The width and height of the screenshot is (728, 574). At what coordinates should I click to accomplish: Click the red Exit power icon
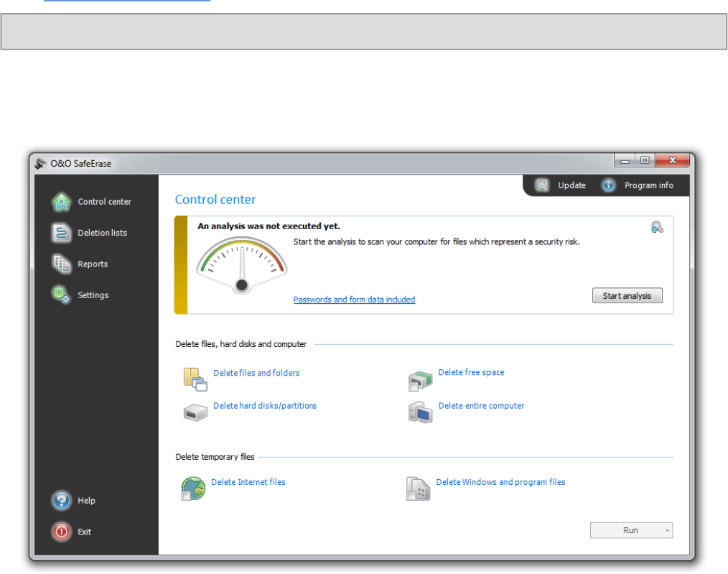(x=61, y=532)
